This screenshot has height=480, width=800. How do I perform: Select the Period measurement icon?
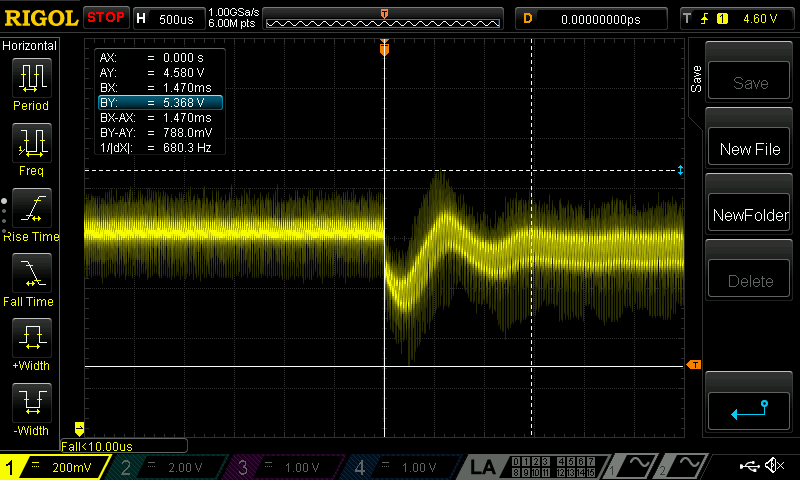coord(32,78)
